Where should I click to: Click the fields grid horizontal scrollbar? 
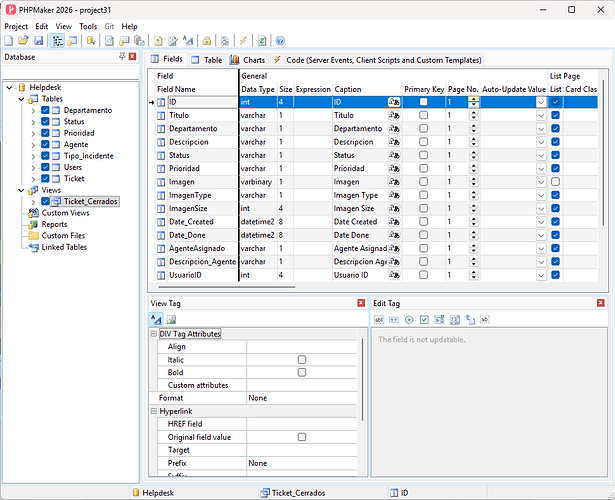227,287
